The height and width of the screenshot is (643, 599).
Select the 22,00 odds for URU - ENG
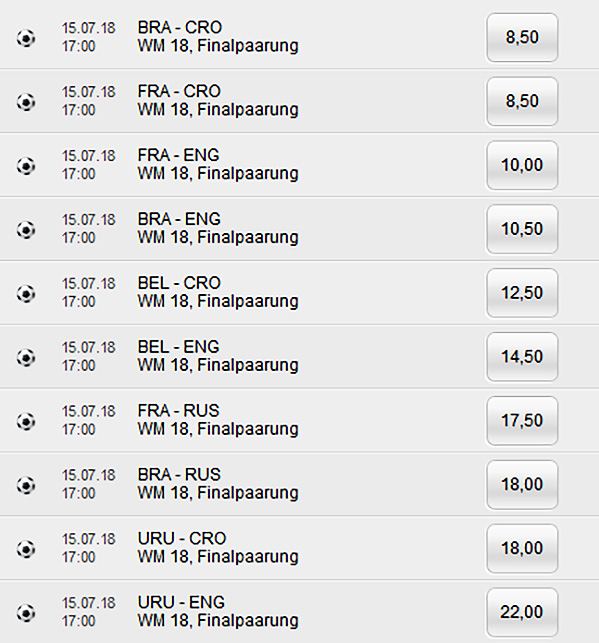(x=522, y=612)
